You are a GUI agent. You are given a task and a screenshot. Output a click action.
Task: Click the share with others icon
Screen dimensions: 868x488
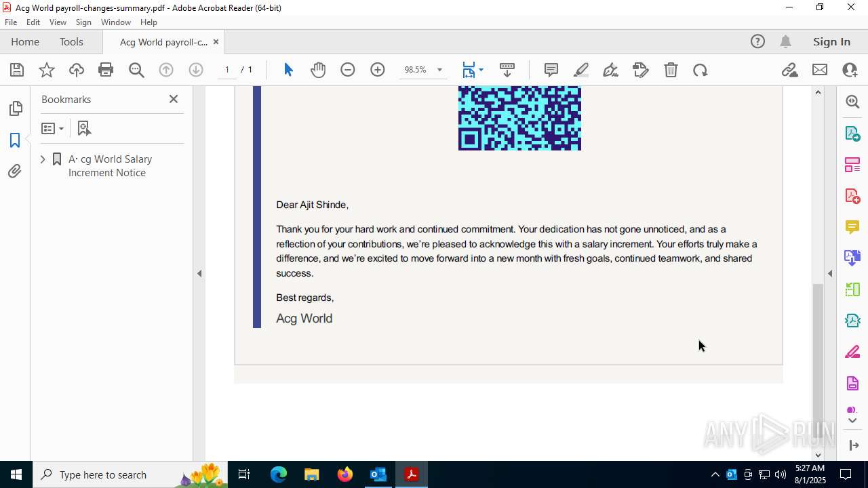click(850, 70)
